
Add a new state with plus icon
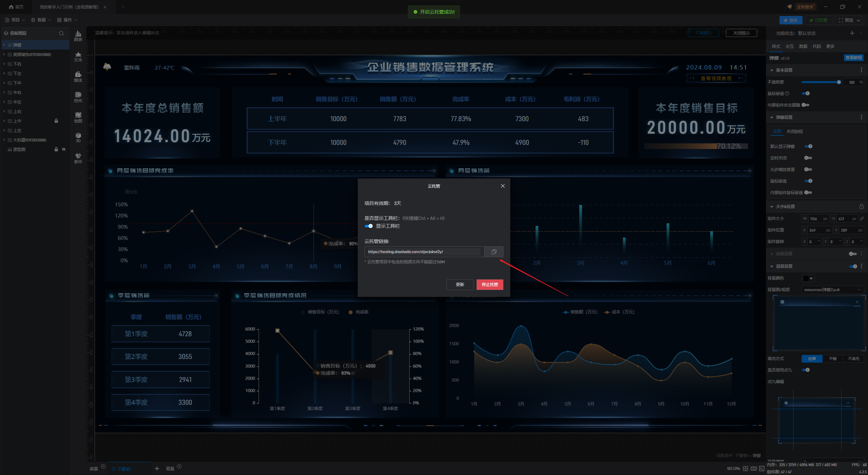click(852, 33)
